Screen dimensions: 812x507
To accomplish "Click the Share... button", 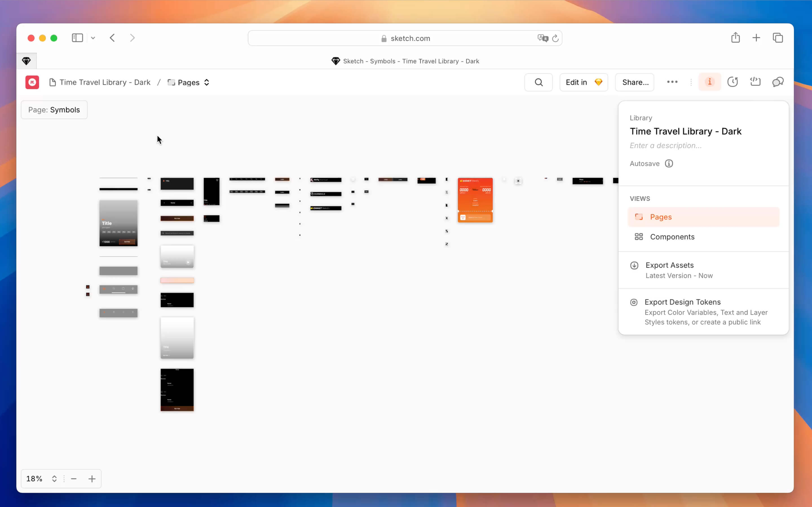I will [634, 83].
